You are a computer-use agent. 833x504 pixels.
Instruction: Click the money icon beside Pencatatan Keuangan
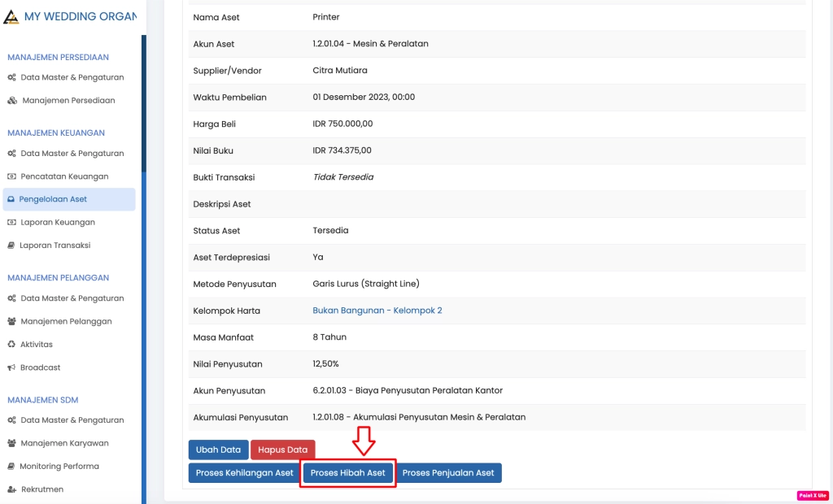click(x=11, y=176)
